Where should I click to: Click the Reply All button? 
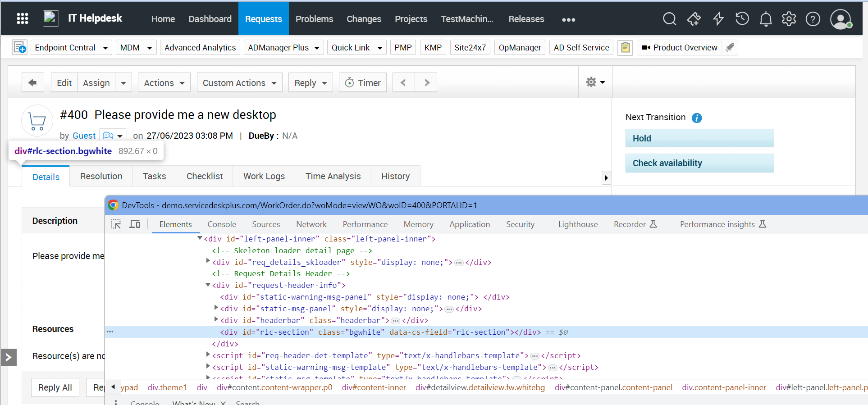tap(55, 387)
